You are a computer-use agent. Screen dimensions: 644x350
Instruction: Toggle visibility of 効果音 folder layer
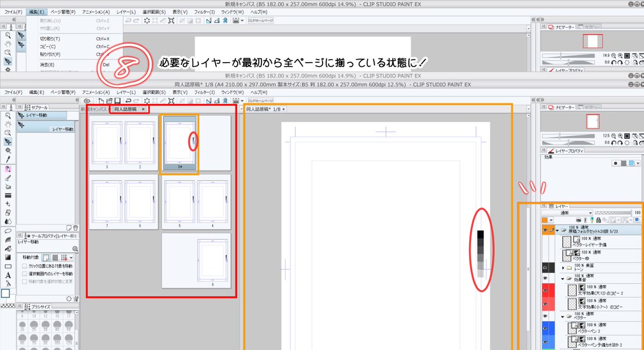(545, 279)
